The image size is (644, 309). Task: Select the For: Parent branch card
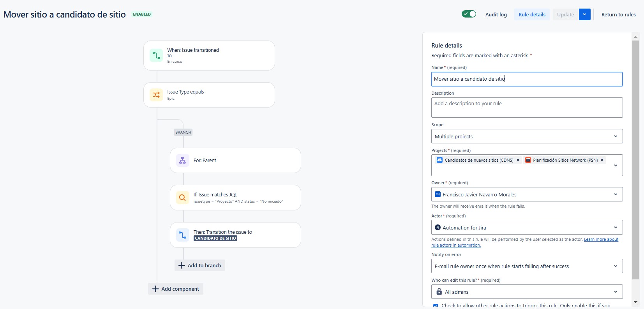pos(235,160)
